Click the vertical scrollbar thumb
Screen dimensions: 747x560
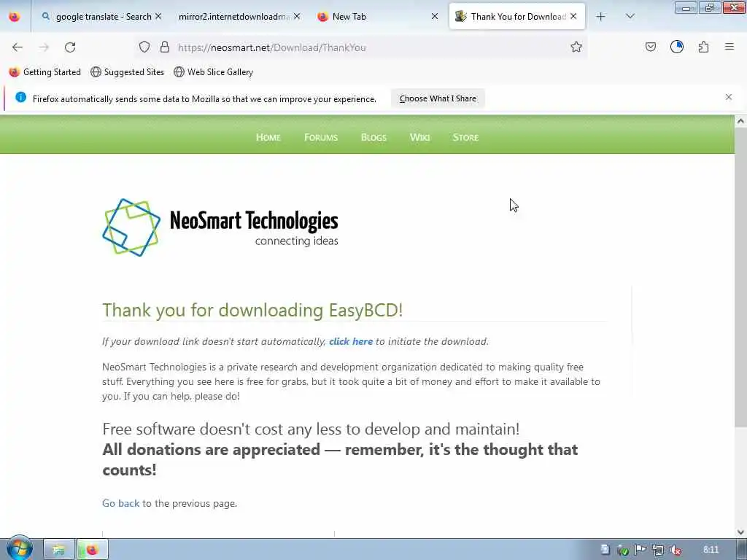coord(740,277)
